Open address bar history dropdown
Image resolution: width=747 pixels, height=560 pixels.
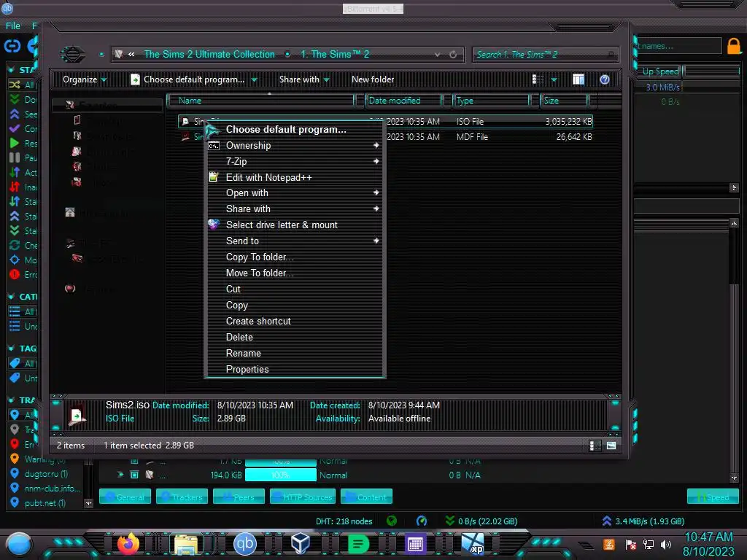(x=438, y=55)
